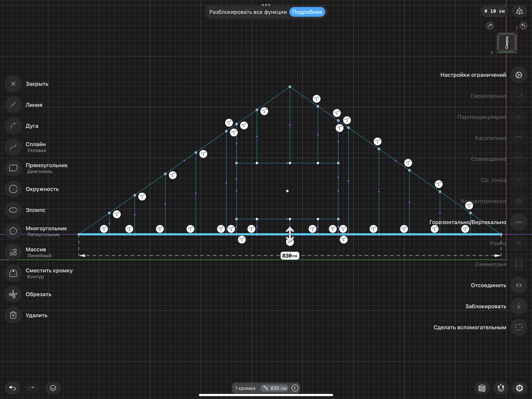Viewport: 532px width, 399px height.
Task: Expand the selection info chevron
Action: tap(295, 388)
